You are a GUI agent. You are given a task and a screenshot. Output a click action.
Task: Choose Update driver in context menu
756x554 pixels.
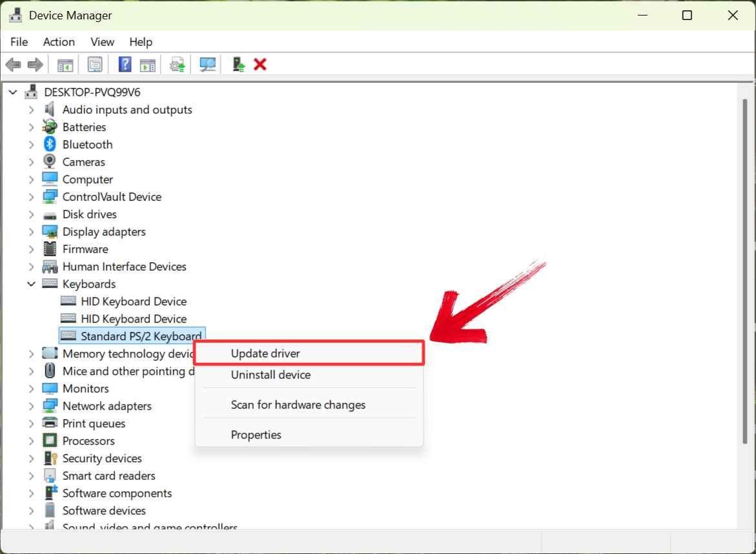pyautogui.click(x=309, y=353)
